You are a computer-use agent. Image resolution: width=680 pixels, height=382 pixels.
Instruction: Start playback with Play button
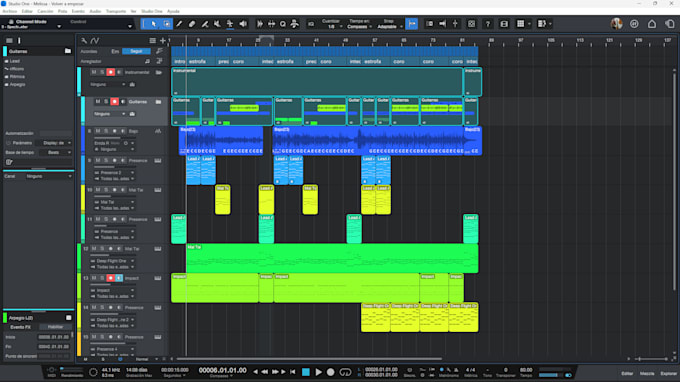(x=318, y=372)
